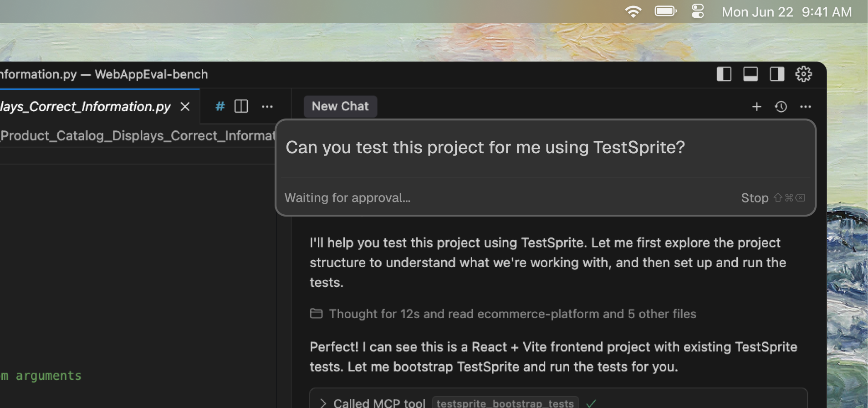Click the testsprite_bootstrap_tests tool label
This screenshot has width=868, height=408.
point(505,403)
